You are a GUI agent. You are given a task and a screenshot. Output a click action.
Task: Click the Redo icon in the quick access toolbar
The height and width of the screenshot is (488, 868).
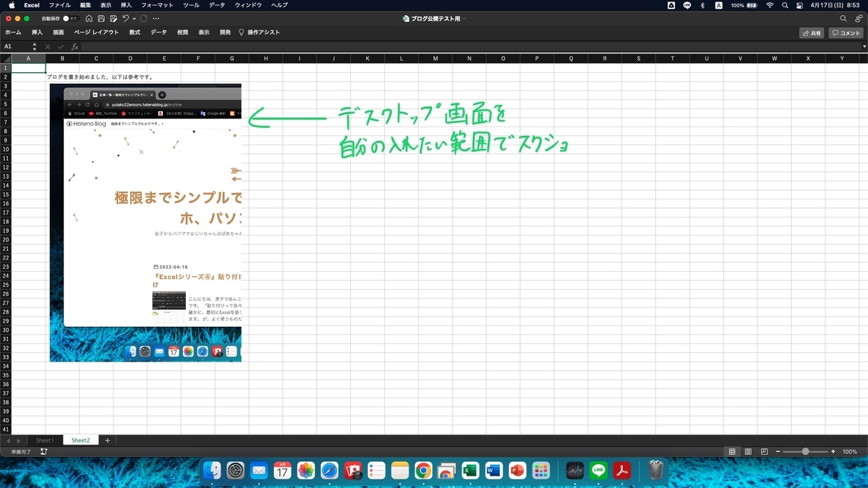pyautogui.click(x=142, y=19)
